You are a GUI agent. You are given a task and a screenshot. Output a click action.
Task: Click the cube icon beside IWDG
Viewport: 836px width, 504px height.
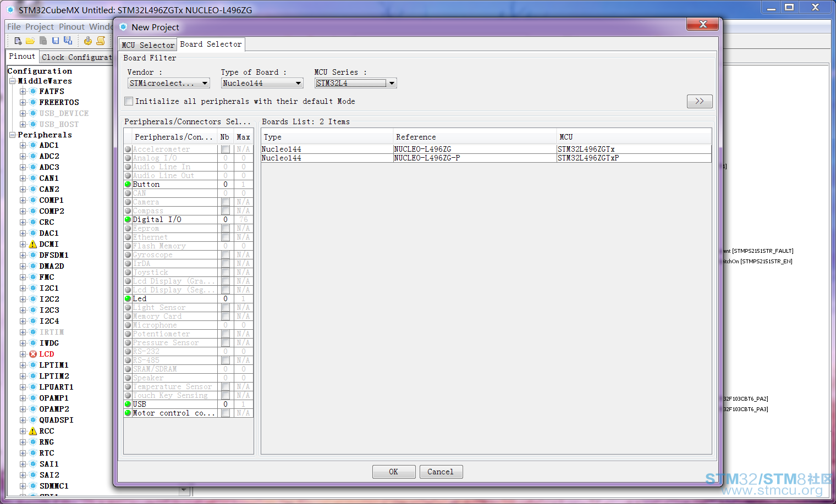click(33, 344)
